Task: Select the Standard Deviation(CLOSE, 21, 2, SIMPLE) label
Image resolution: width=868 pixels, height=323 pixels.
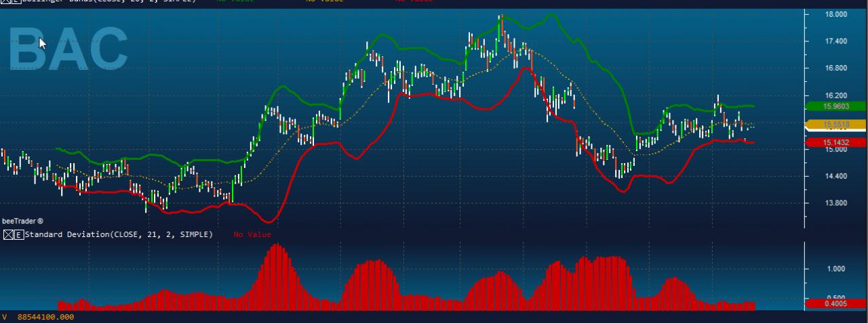Action: (119, 235)
